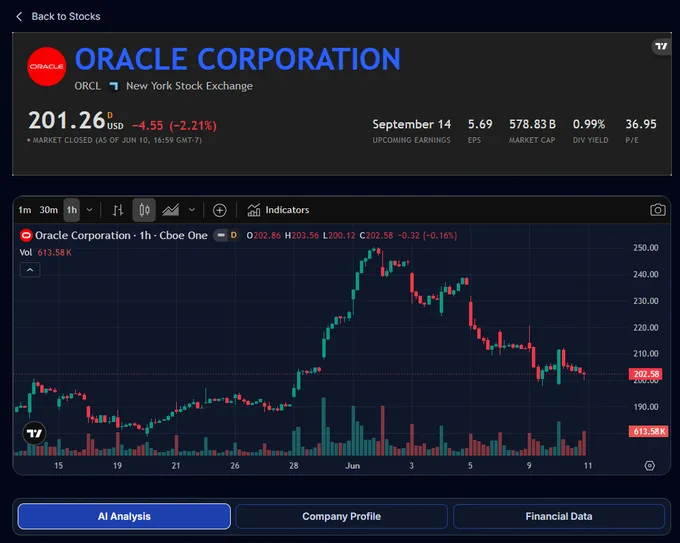Click the 202.58 price label on axis

click(646, 374)
